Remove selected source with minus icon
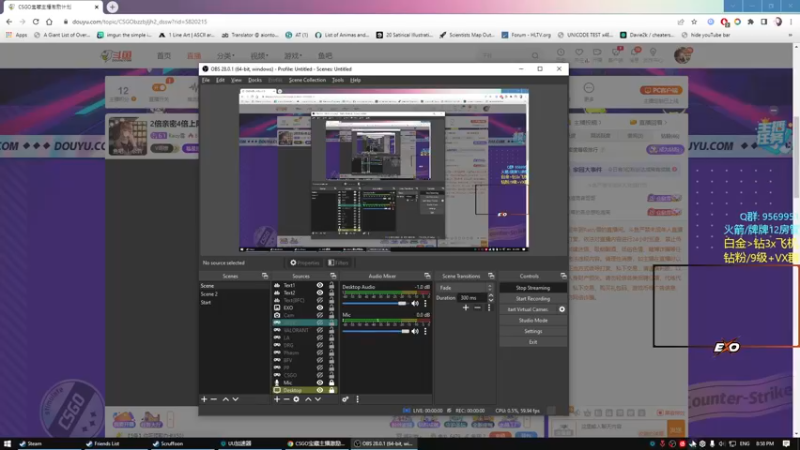This screenshot has width=800, height=450. coord(286,399)
